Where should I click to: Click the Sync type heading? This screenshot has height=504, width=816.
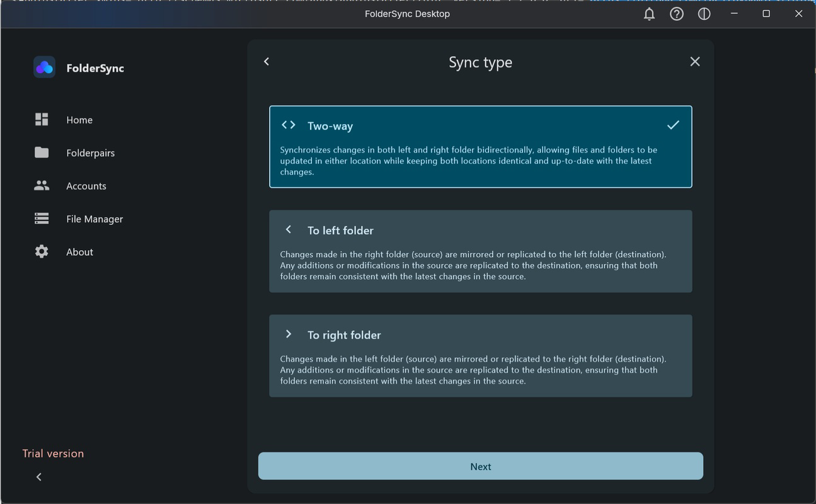click(481, 62)
